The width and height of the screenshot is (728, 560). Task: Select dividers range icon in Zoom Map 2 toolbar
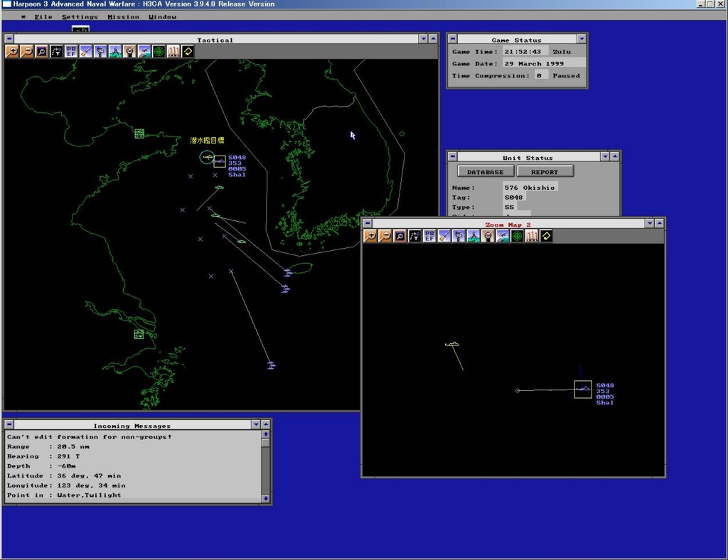[x=473, y=236]
